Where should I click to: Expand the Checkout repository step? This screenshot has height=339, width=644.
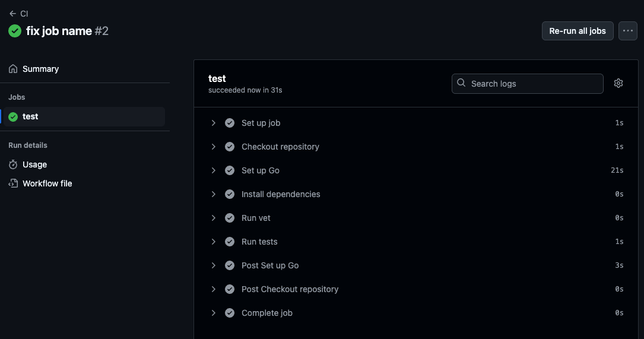tap(214, 147)
